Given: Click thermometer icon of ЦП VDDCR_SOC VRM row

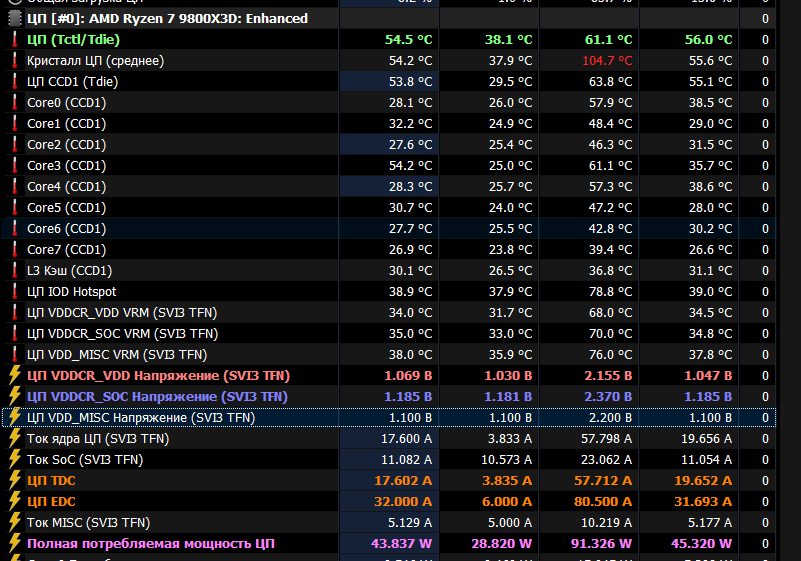Looking at the screenshot, I should tap(15, 333).
